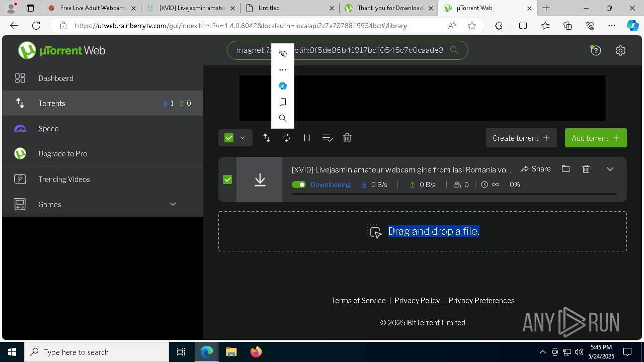Open the split screen icon
This screenshot has width=644, height=362.
(523, 26)
